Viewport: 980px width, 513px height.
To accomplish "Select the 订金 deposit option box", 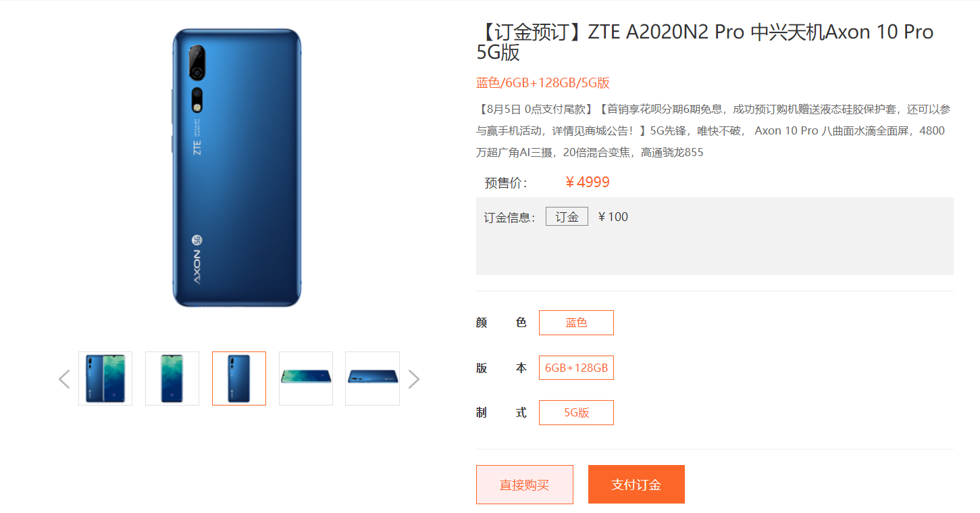I will tap(567, 216).
